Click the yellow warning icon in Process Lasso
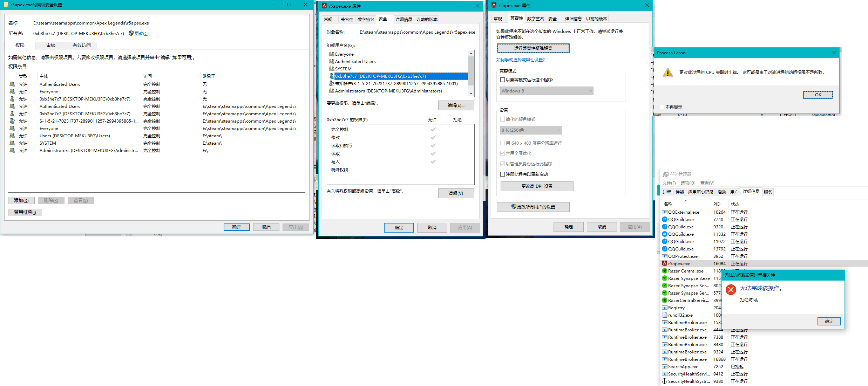This screenshot has width=868, height=386. click(668, 73)
